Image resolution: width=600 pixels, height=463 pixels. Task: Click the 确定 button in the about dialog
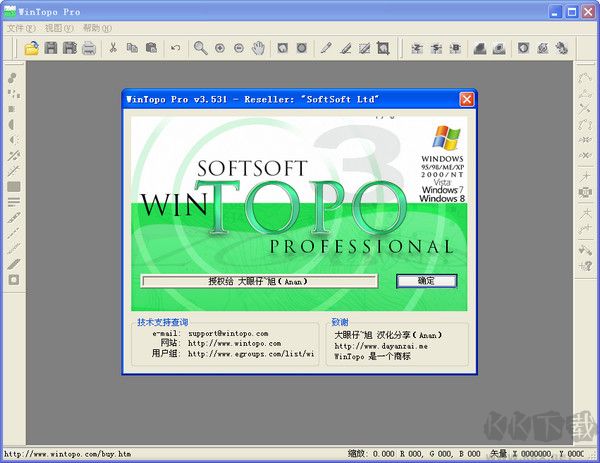point(426,281)
